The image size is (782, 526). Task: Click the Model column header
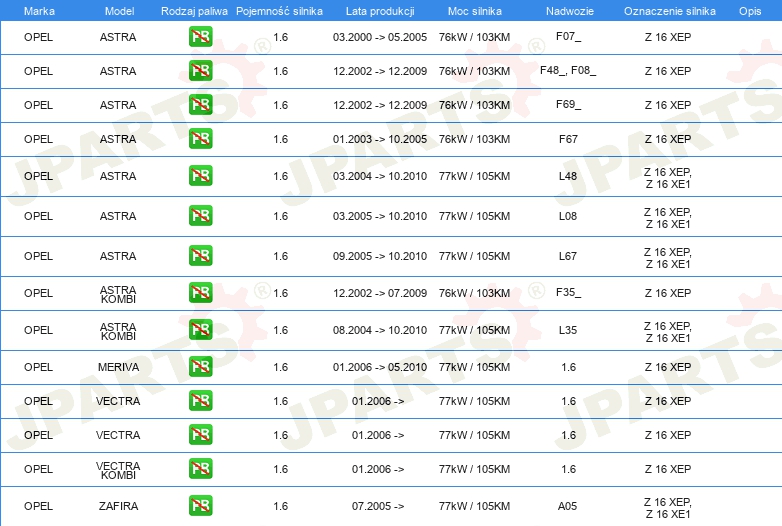tap(120, 11)
